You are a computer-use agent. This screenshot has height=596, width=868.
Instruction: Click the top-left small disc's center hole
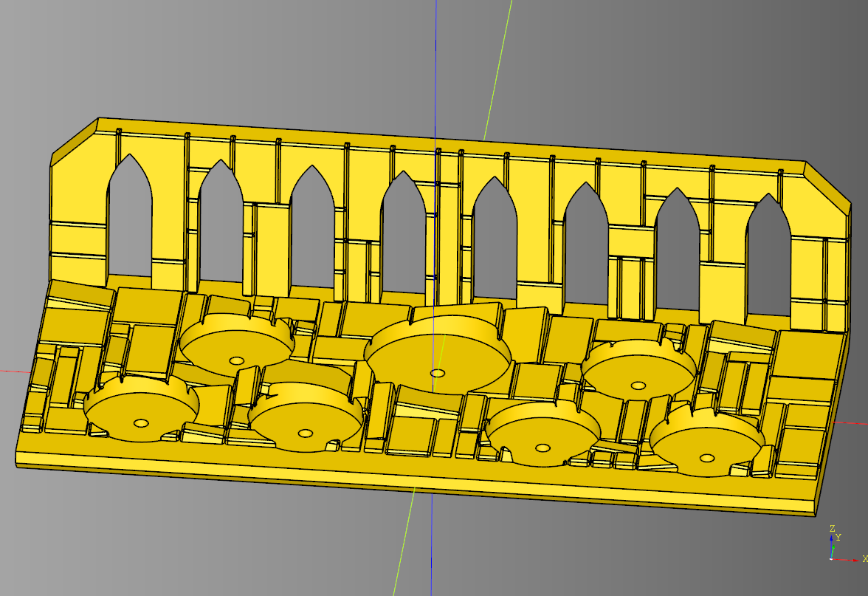click(236, 360)
